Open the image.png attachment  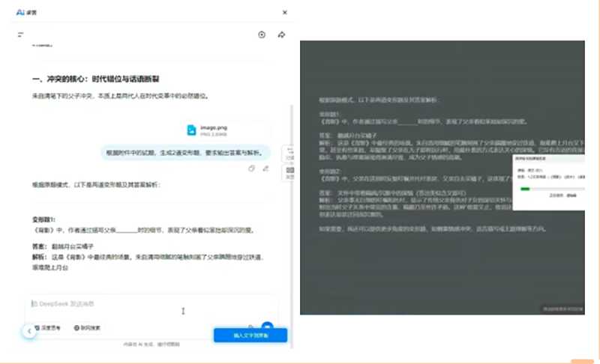point(225,130)
